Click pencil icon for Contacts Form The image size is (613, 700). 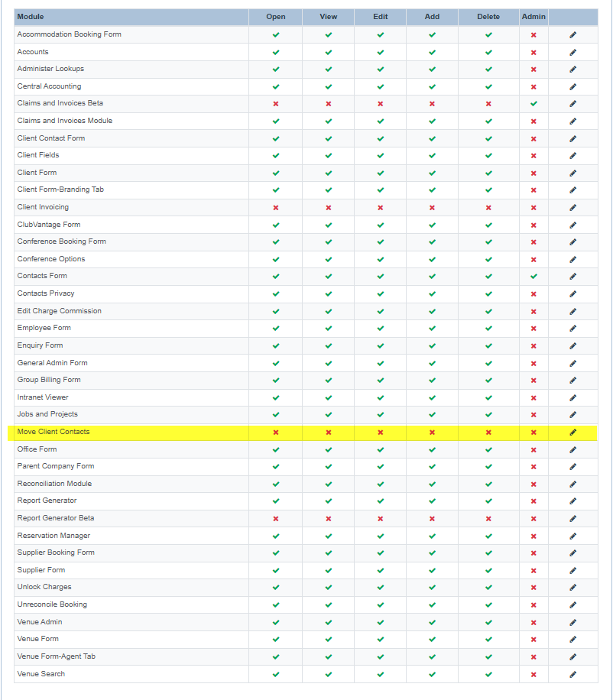pos(572,277)
